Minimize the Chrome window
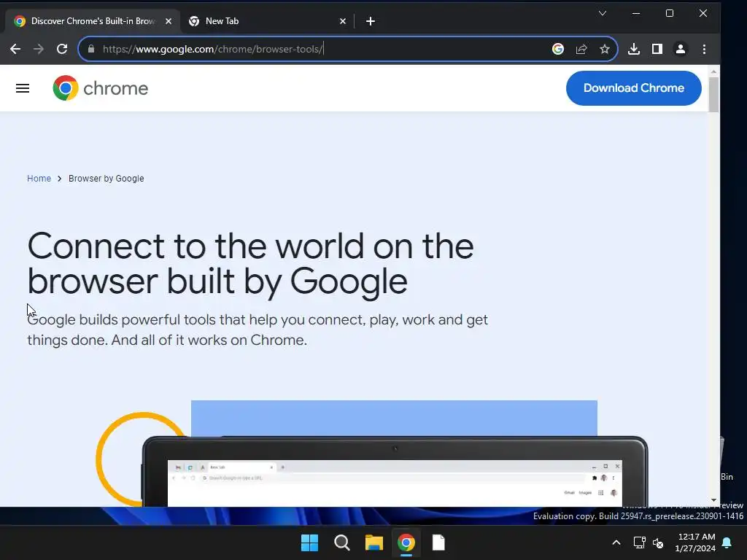 636,13
